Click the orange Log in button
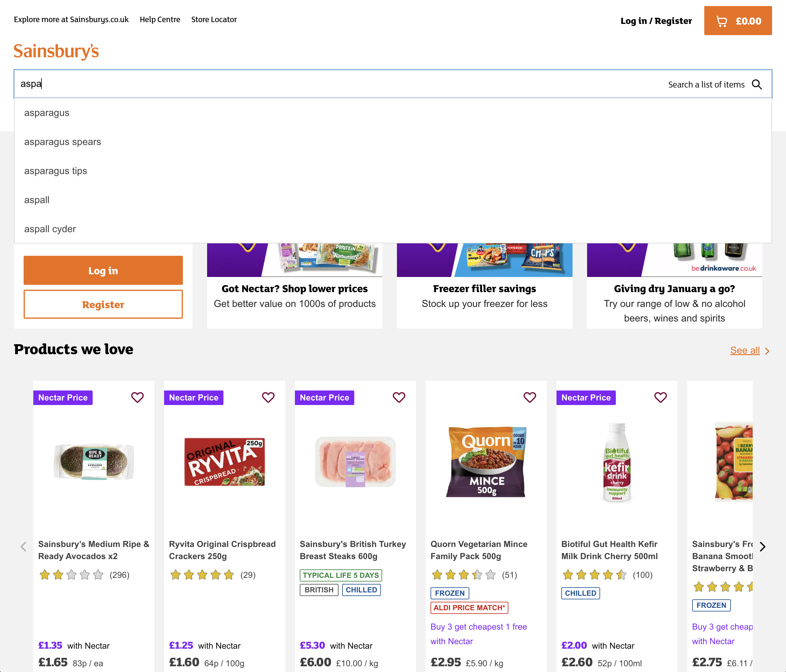786x672 pixels. pos(103,270)
